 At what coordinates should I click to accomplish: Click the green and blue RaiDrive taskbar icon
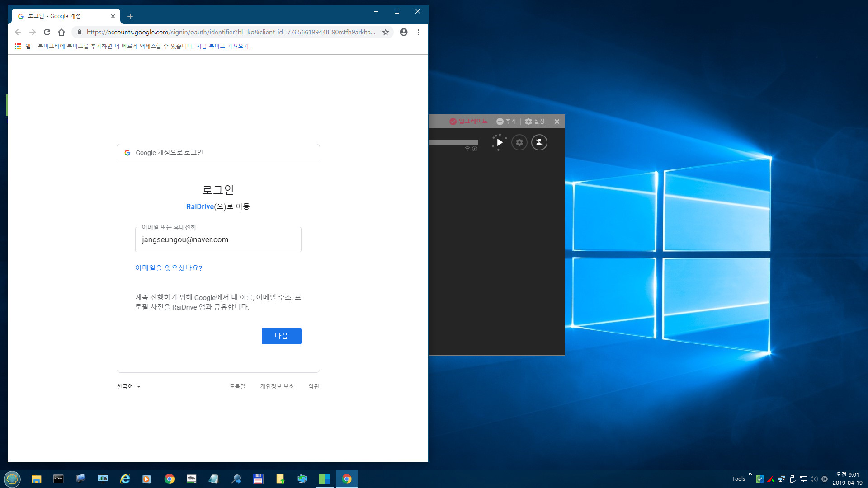point(325,479)
